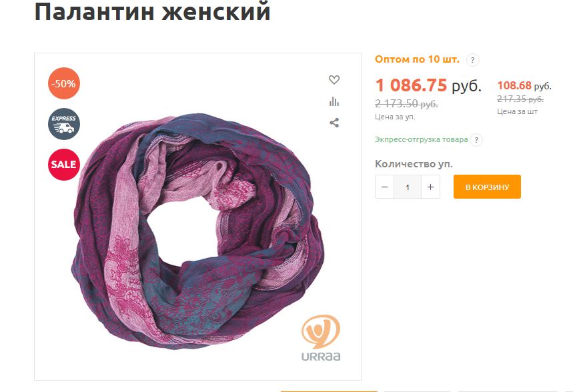Decrease pack quantity with the minus button
The height and width of the screenshot is (392, 573).
(x=384, y=187)
